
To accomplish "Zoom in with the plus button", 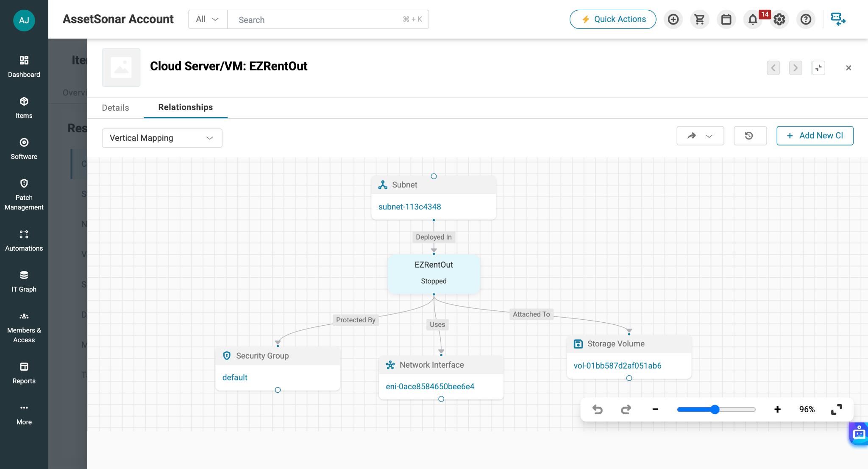I will (777, 409).
